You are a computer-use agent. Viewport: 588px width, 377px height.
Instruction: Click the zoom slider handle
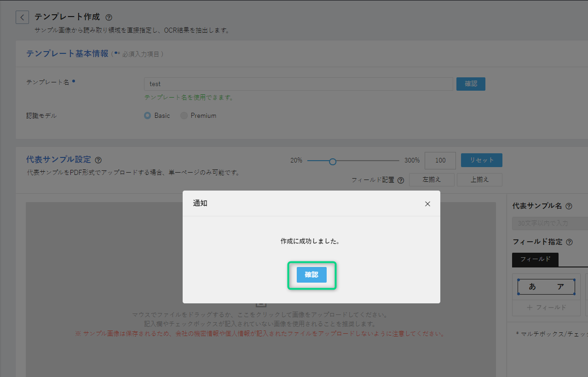pyautogui.click(x=333, y=161)
